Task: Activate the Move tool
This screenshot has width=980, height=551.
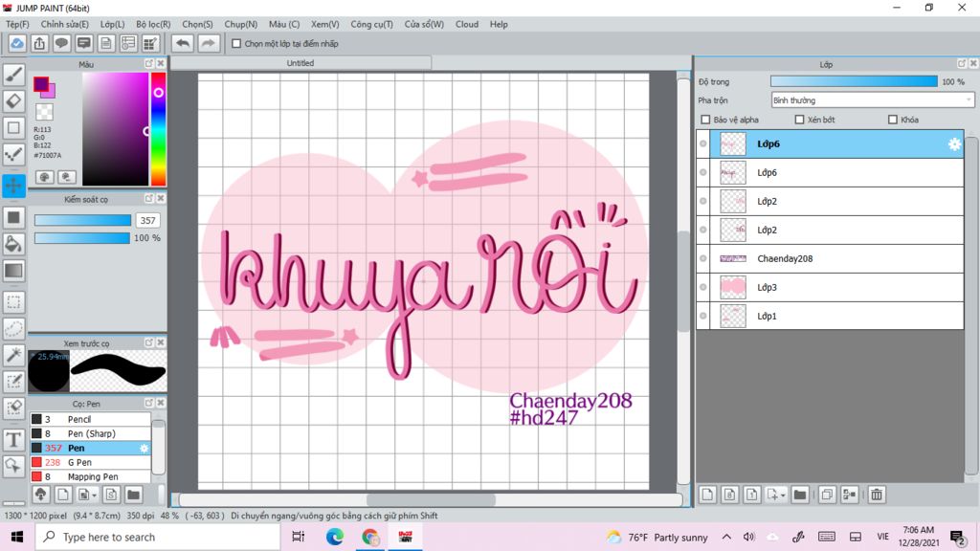Action: [13, 186]
